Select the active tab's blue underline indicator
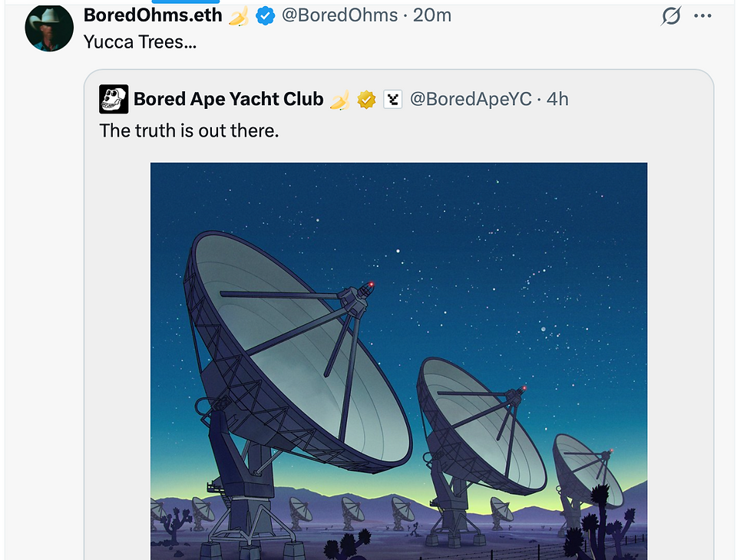The image size is (737, 560). (x=186, y=2)
